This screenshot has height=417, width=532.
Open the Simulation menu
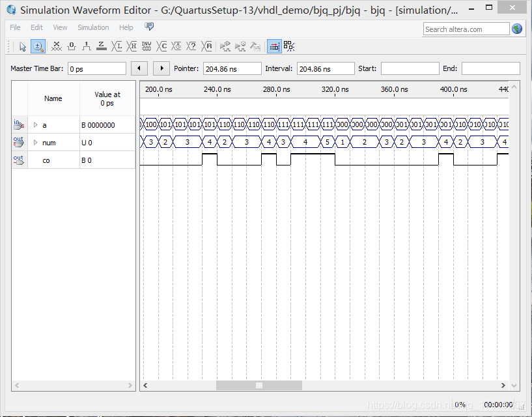(93, 27)
